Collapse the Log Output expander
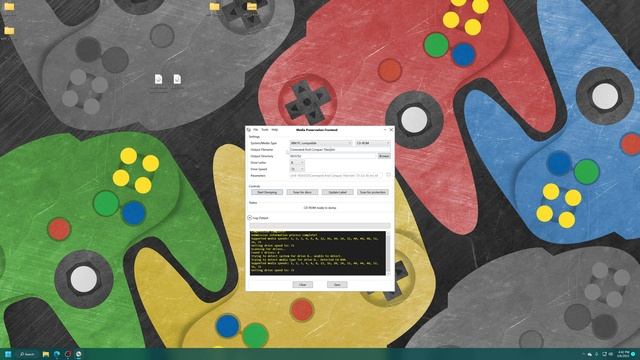Viewport: 640px width, 360px height. 250,218
